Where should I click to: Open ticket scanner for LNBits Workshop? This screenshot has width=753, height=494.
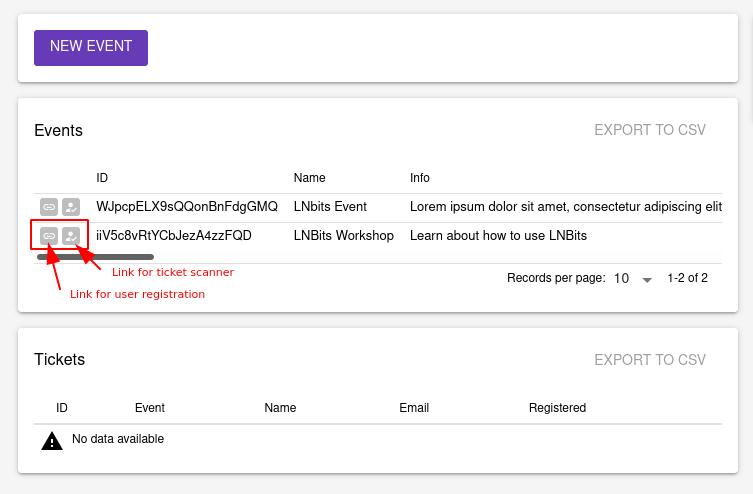click(71, 236)
